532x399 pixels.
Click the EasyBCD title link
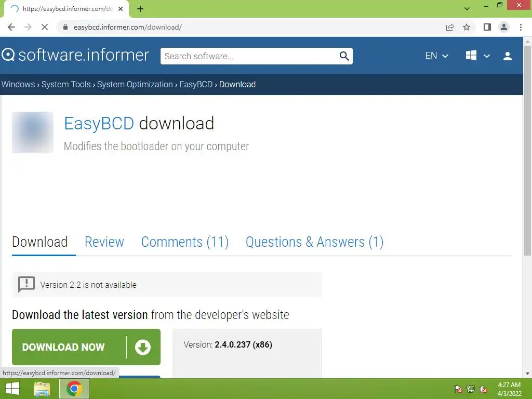pos(99,123)
